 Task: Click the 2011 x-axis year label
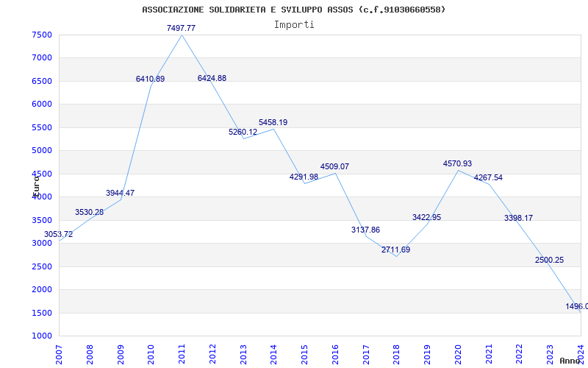[182, 354]
